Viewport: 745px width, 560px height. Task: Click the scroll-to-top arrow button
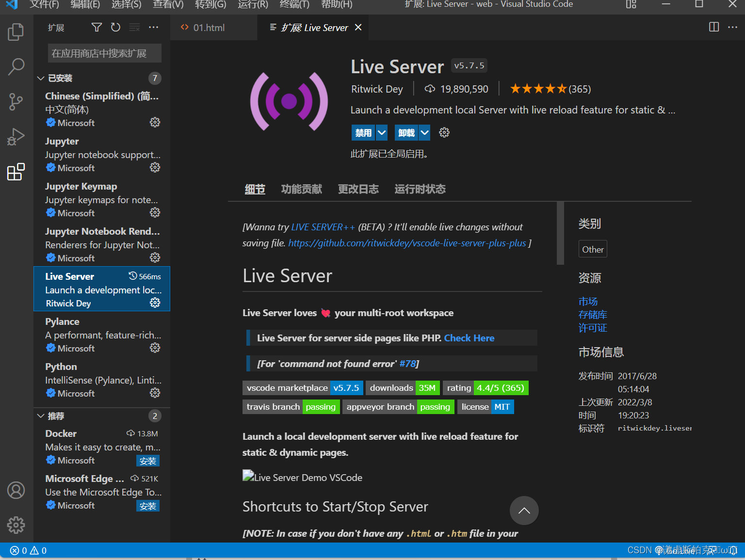tap(524, 511)
